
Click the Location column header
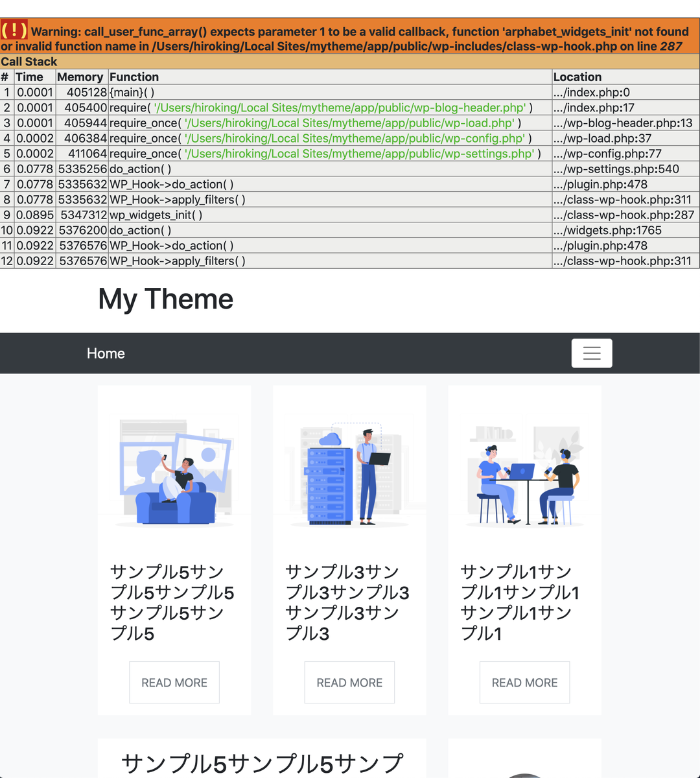click(x=626, y=77)
